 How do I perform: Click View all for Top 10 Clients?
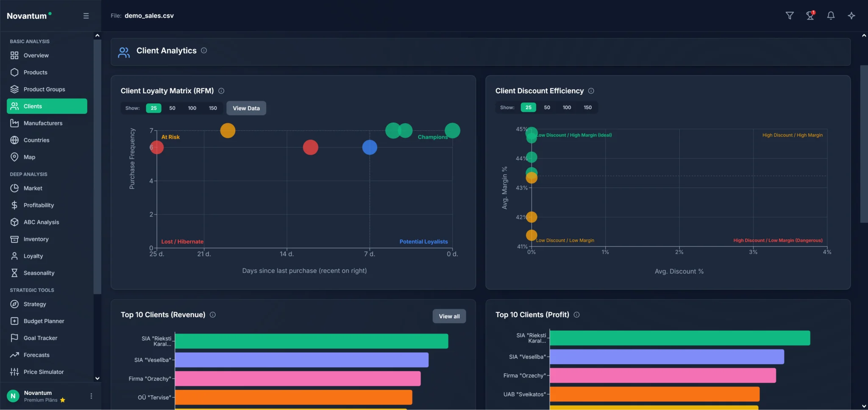(449, 316)
